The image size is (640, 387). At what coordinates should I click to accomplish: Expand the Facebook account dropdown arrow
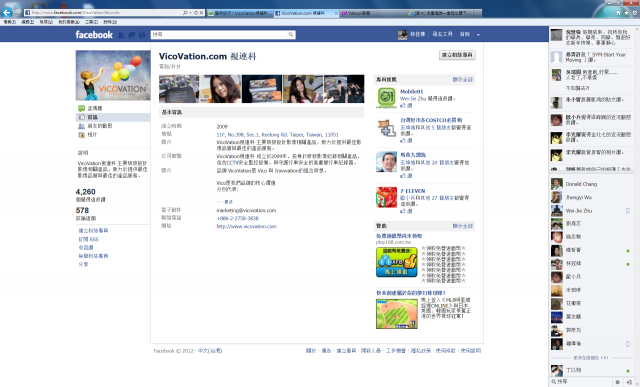coord(478,35)
